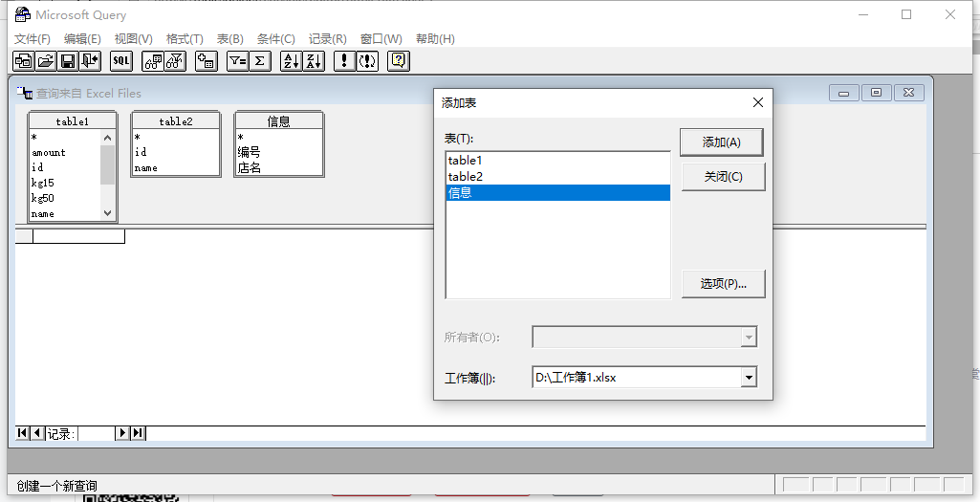Screen dimensions: 980x502
Task: Toggle the Auto Query icon
Action: pos(367,60)
